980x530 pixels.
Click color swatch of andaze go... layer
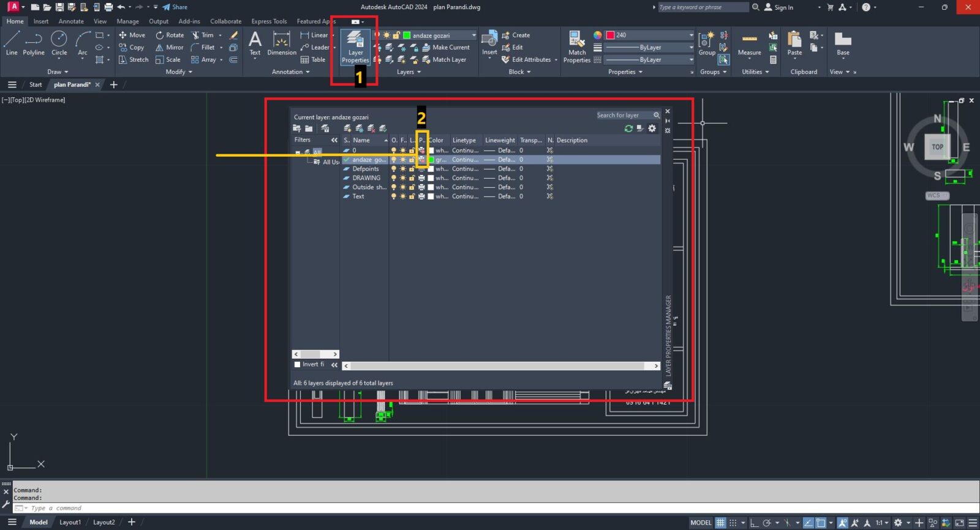[x=431, y=160]
